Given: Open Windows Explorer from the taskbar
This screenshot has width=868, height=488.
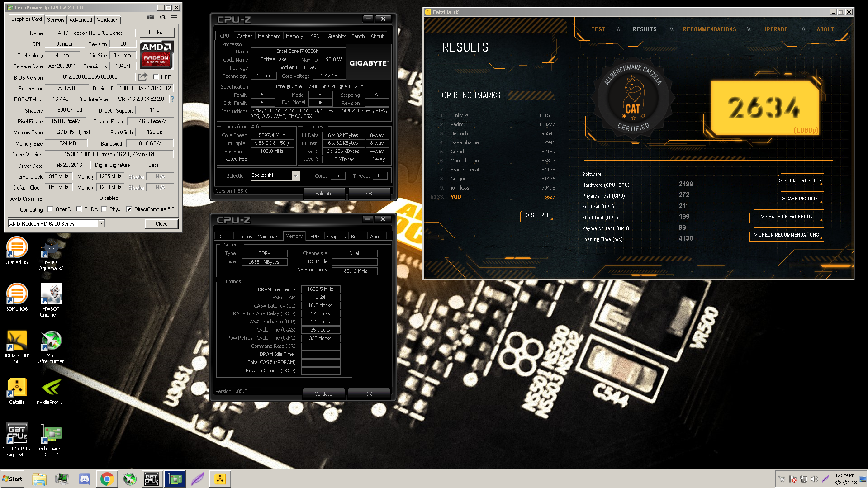Looking at the screenshot, I should (39, 479).
